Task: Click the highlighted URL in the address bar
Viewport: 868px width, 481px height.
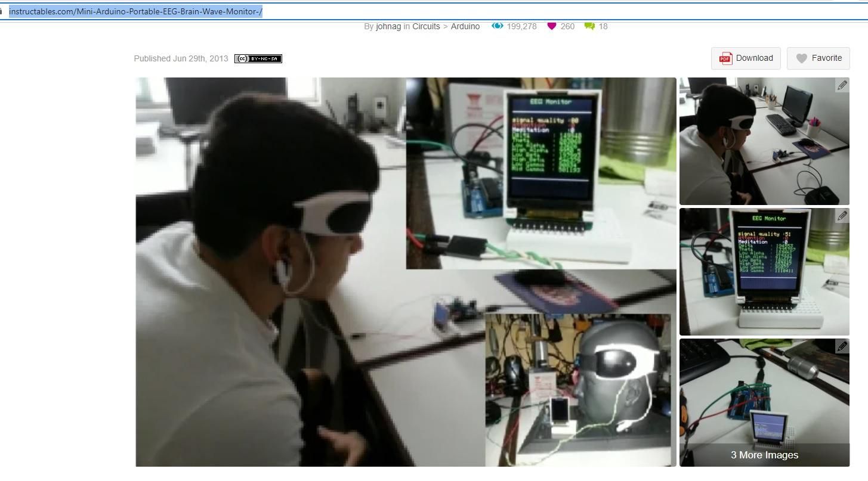Action: point(134,11)
